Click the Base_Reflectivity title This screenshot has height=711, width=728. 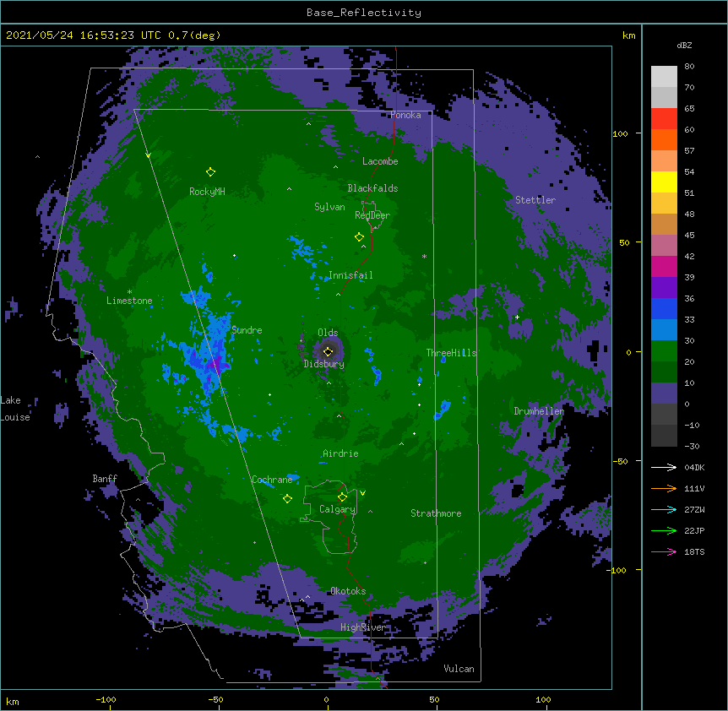pos(364,13)
